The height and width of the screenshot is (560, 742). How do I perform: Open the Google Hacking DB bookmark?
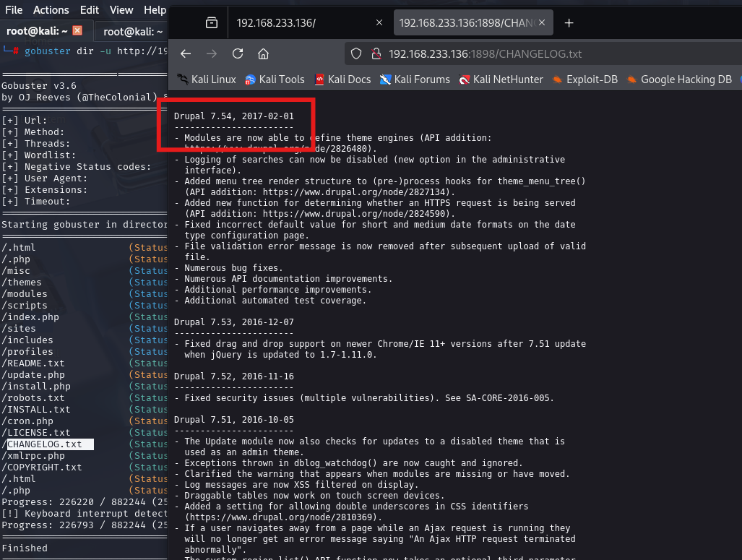pyautogui.click(x=679, y=79)
